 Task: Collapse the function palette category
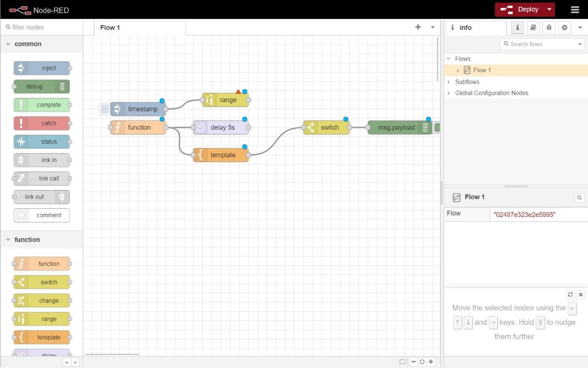pos(8,239)
